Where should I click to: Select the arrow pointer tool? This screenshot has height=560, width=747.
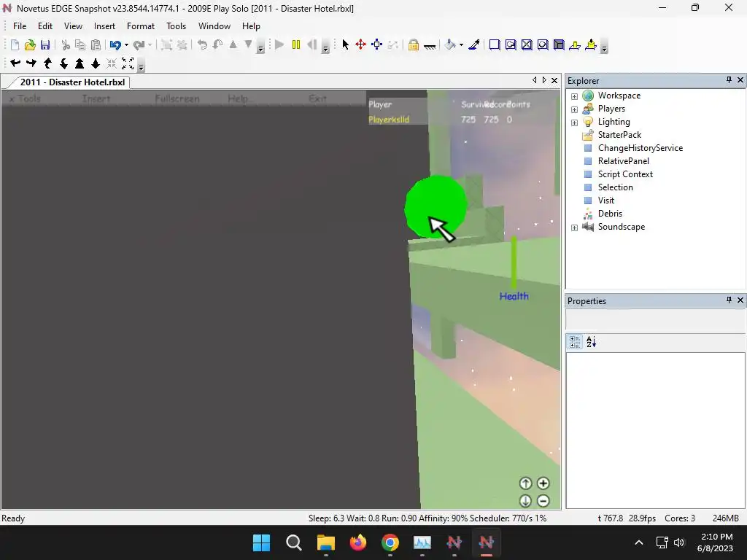pyautogui.click(x=345, y=44)
